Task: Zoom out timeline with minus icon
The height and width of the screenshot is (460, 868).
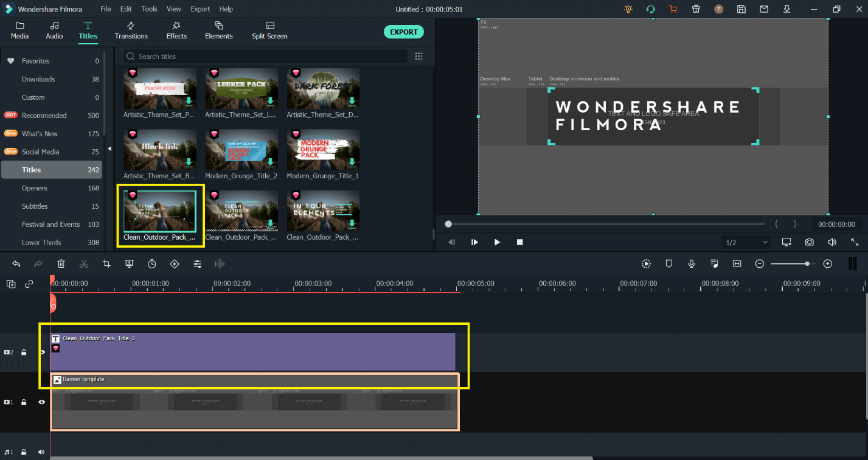Action: 760,263
